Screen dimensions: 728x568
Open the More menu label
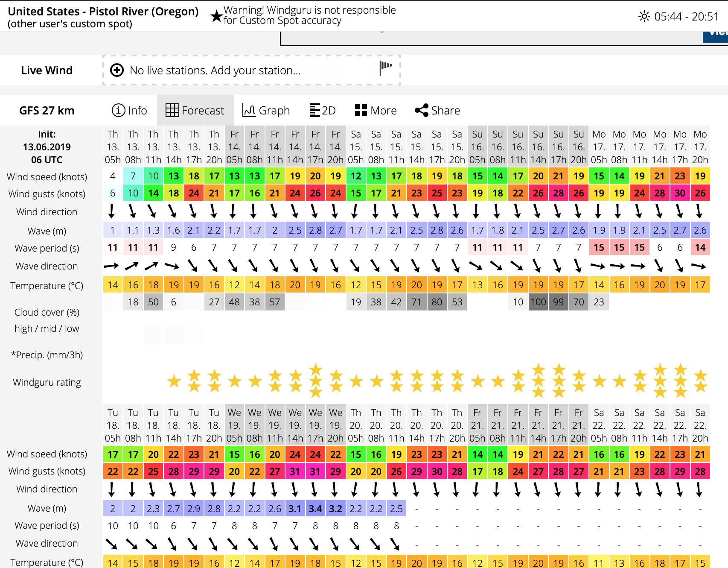coord(384,111)
